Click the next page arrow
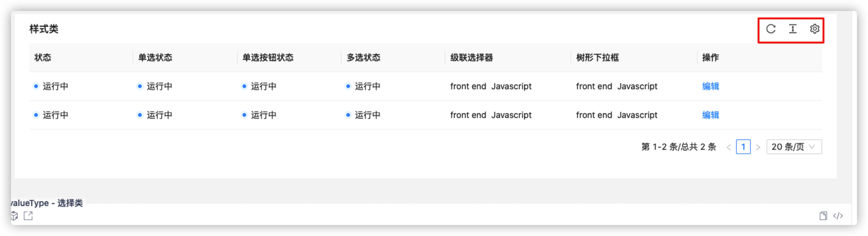Image resolution: width=868 pixels, height=236 pixels. coord(758,147)
